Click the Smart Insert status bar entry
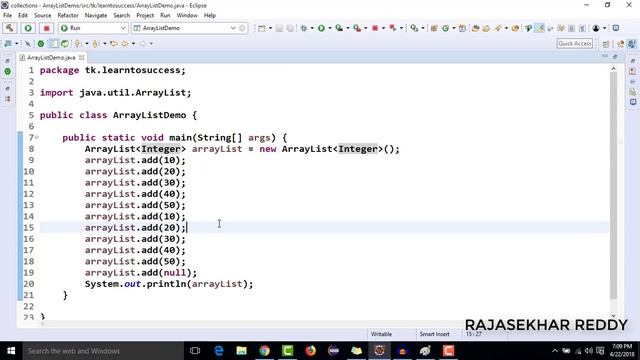This screenshot has height=360, width=640. point(434,334)
